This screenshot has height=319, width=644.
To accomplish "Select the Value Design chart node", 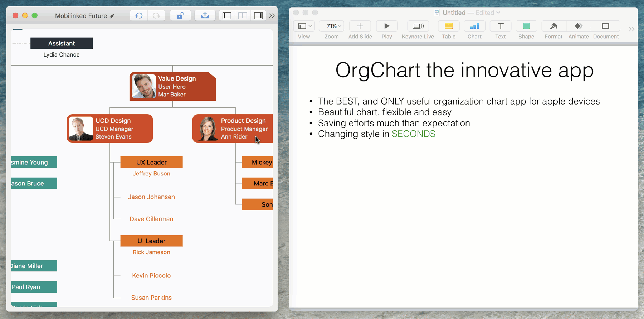I will [172, 86].
